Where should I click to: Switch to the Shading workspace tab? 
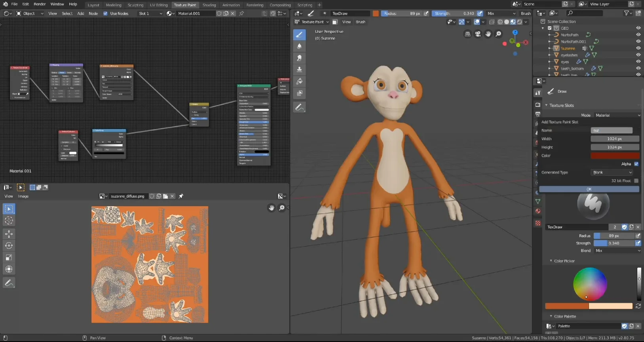pyautogui.click(x=209, y=5)
